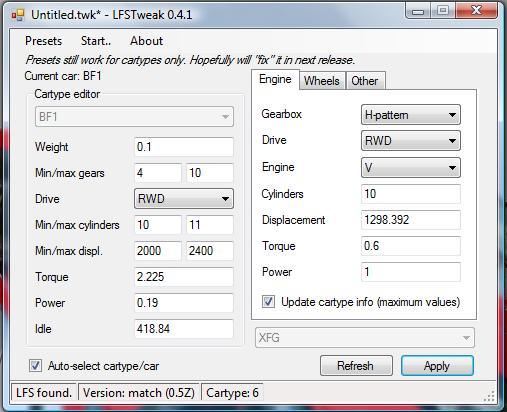Click the Cylinders field in Engine tab
The height and width of the screenshot is (412, 507).
point(411,194)
